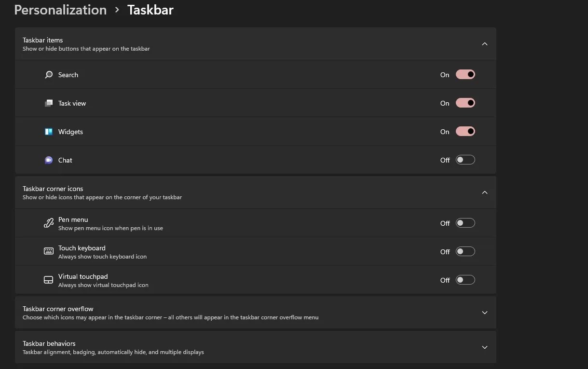
Task: Expand the Taskbar corner overflow section
Action: 484,312
